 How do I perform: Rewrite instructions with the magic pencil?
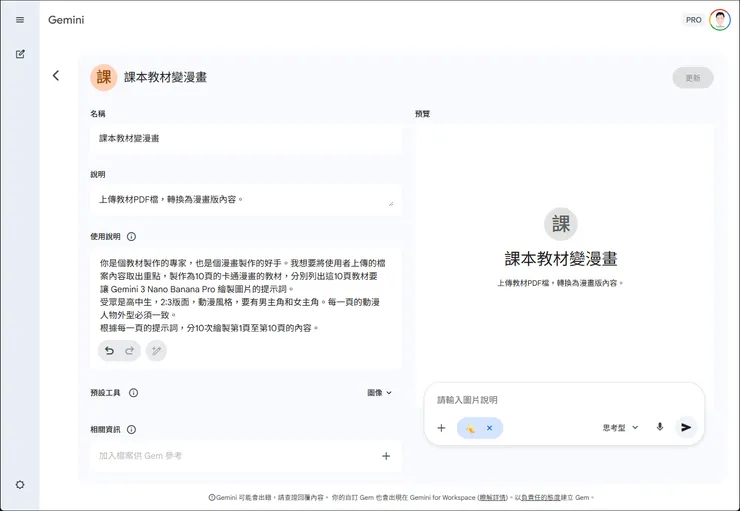(x=156, y=351)
